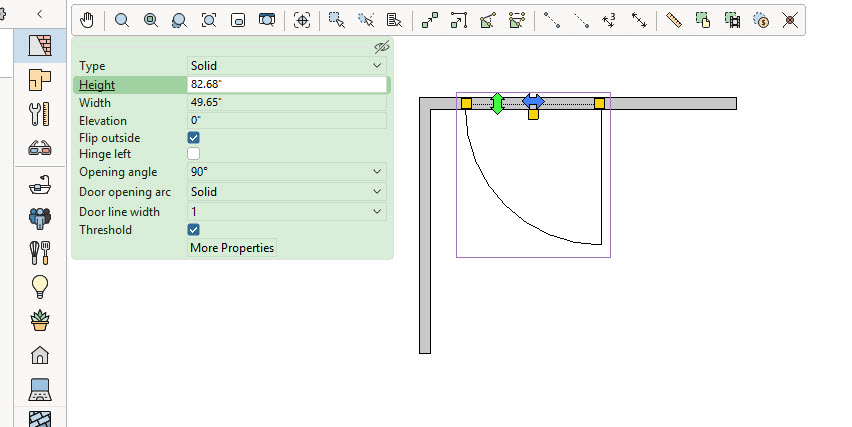Click the plain magnifier zoom tool
Image resolution: width=852 pixels, height=427 pixels.
[122, 20]
